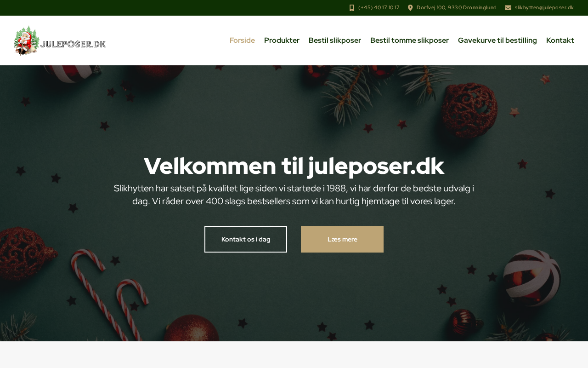The height and width of the screenshot is (368, 588).
Task: Click the Slikhytten intro paragraph text
Action: (294, 195)
